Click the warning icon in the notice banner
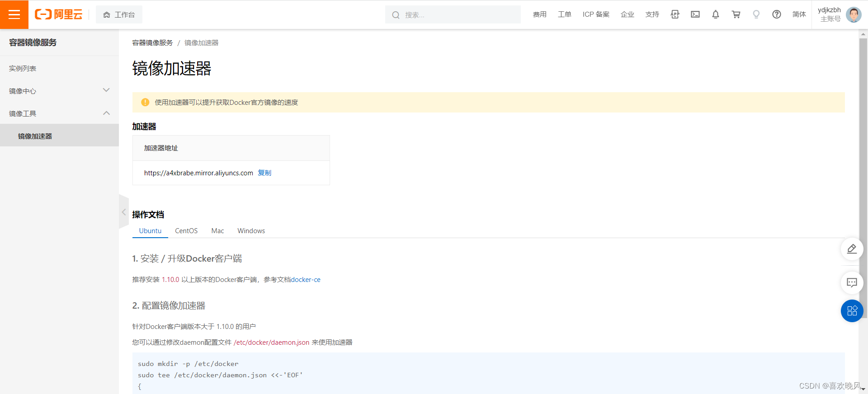 coord(145,102)
